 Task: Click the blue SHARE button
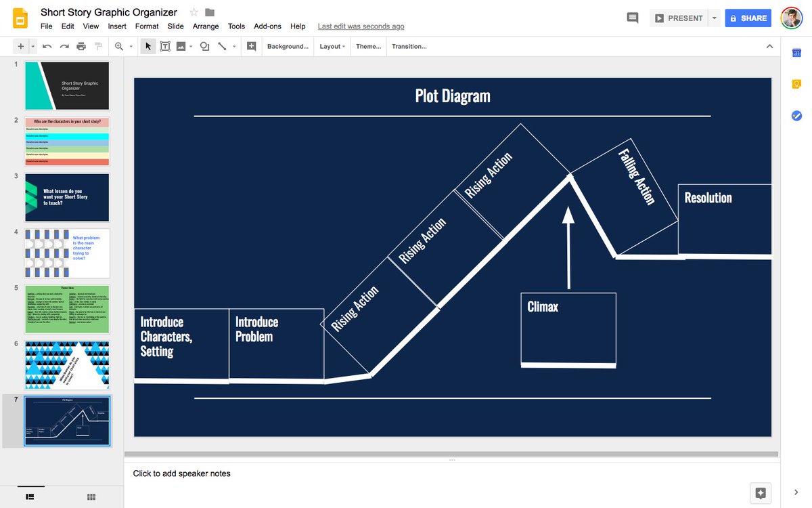pos(748,18)
